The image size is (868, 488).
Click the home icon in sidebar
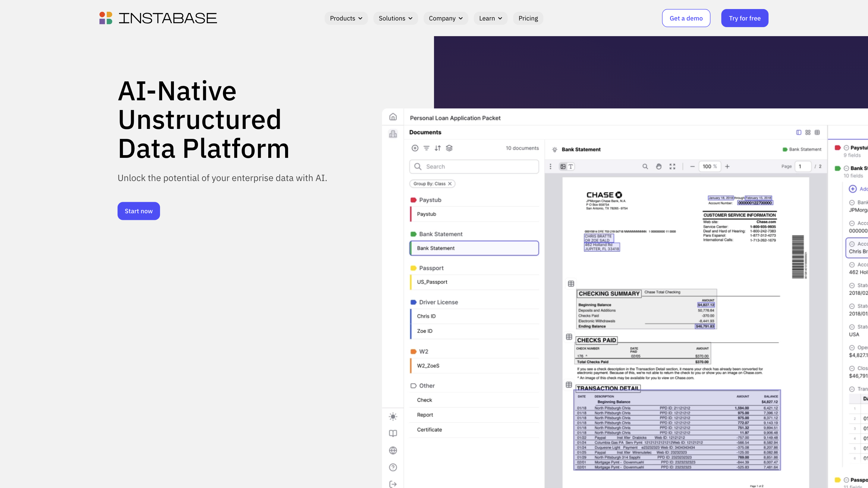(393, 117)
